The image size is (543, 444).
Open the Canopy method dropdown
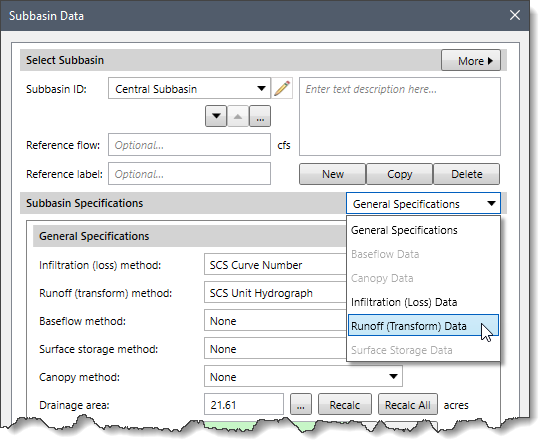coord(303,376)
